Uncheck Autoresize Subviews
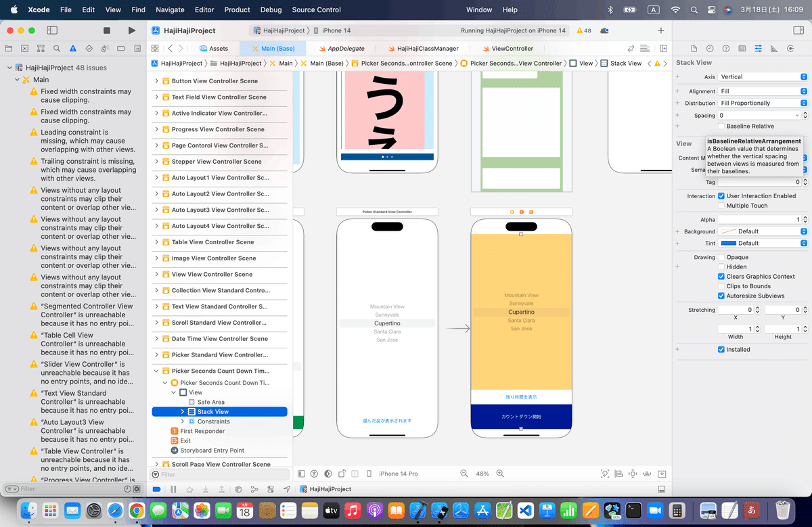812x527 pixels. point(721,296)
